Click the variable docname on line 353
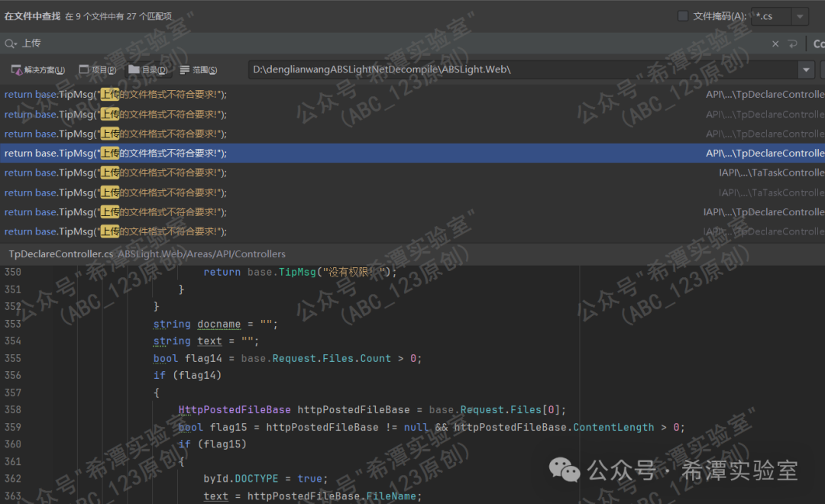This screenshot has width=825, height=504. pos(219,324)
